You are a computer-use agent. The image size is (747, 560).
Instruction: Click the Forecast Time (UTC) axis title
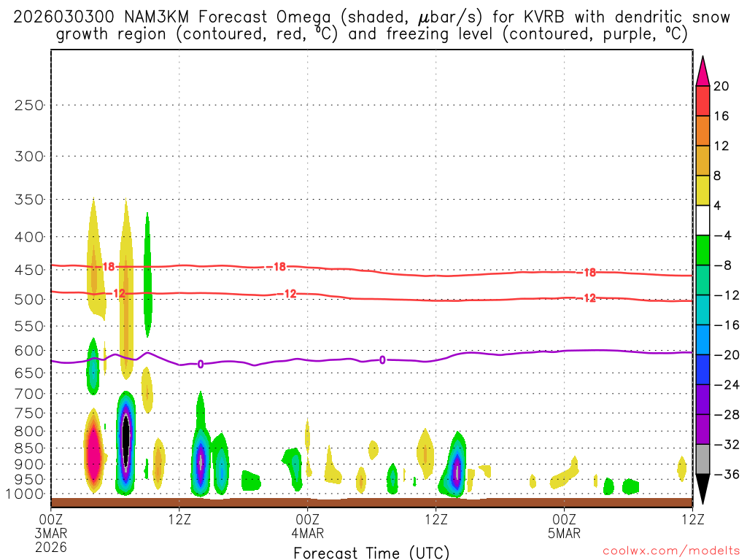[371, 553]
